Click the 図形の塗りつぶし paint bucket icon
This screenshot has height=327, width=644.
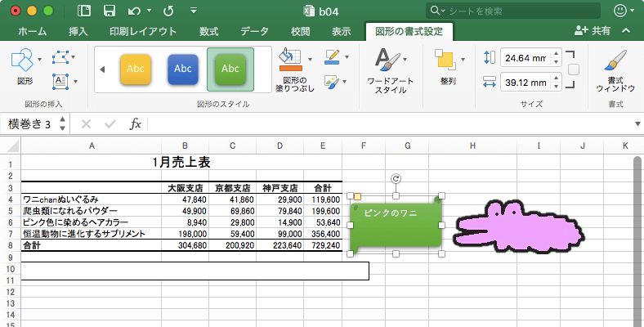[x=291, y=60]
